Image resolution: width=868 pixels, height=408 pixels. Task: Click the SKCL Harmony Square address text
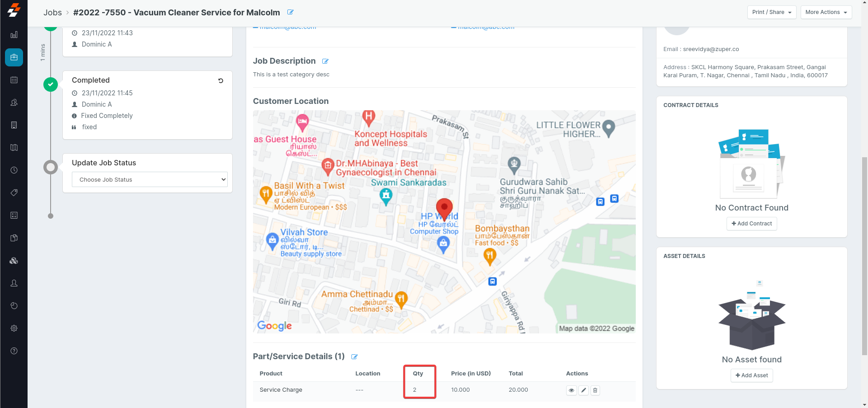(746, 71)
